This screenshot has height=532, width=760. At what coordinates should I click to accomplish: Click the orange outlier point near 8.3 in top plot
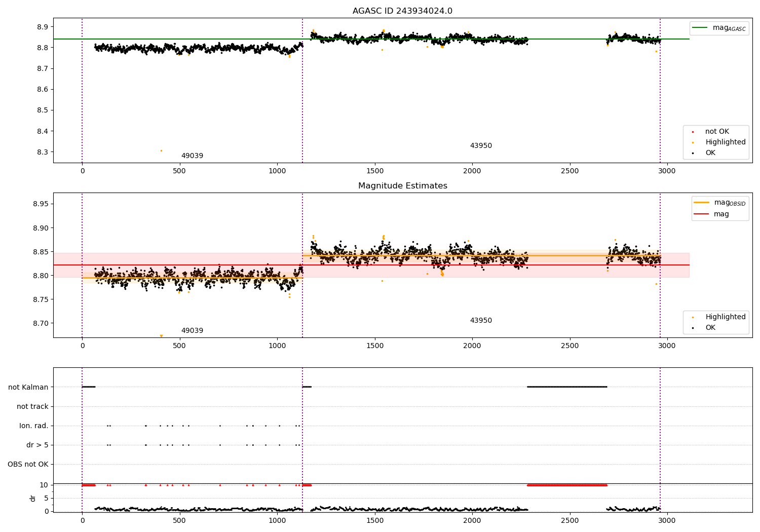(x=161, y=150)
